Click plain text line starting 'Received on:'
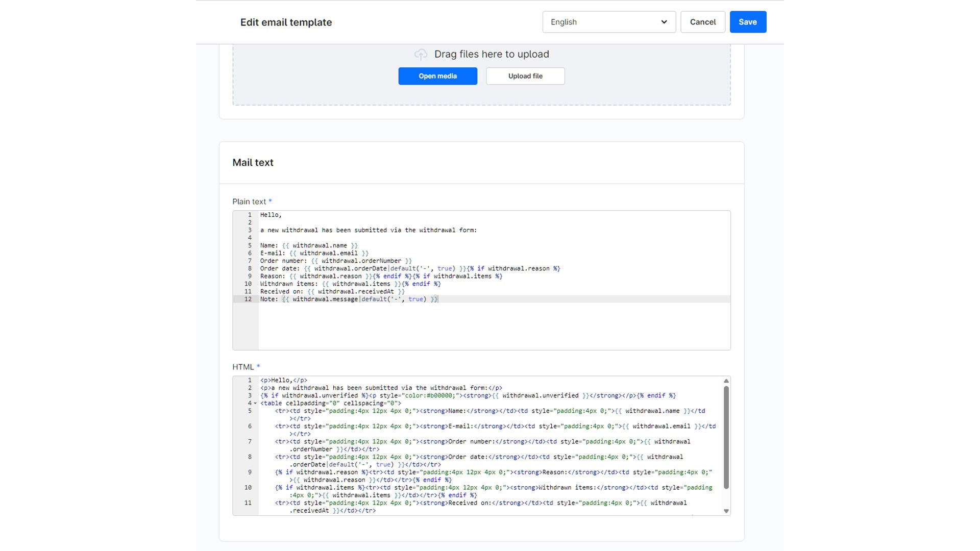This screenshot has height=551, width=980. coord(332,291)
